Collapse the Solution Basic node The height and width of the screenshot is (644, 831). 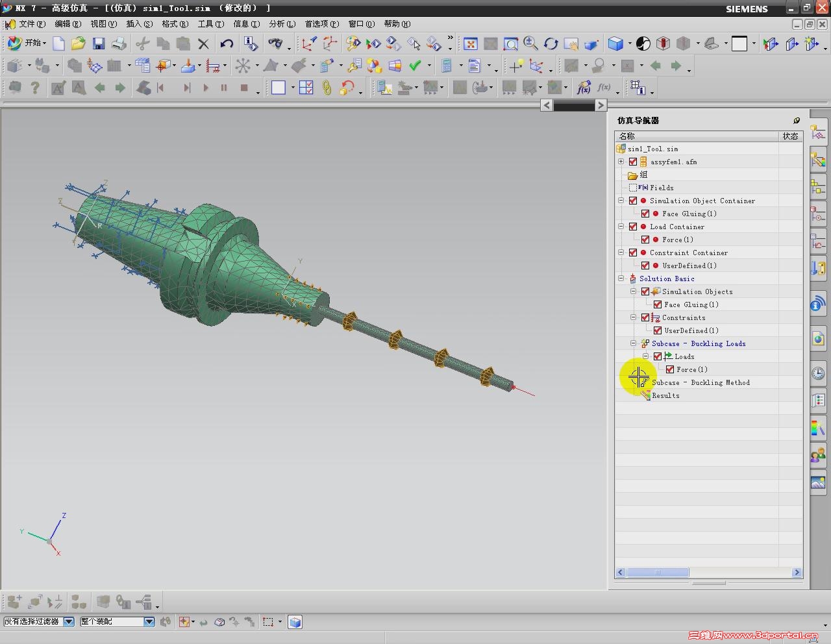pos(621,279)
